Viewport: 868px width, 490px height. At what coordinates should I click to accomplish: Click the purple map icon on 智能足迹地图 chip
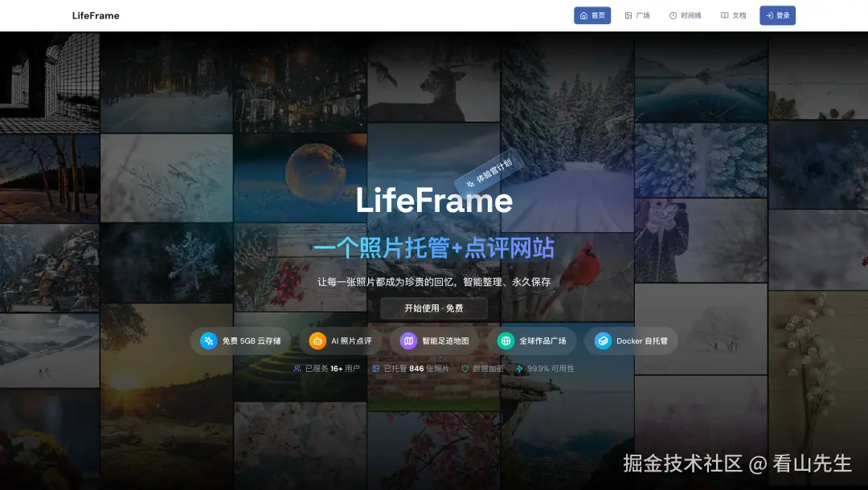[408, 341]
